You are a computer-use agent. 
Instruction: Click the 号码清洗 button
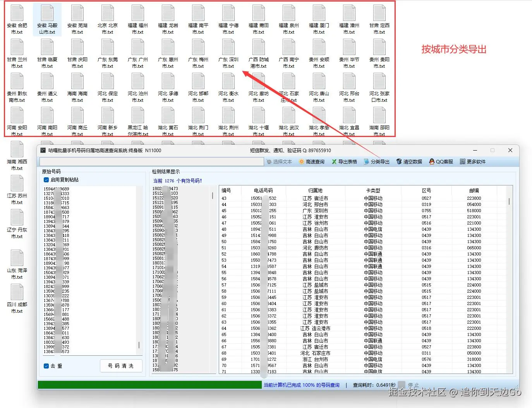click(x=121, y=366)
